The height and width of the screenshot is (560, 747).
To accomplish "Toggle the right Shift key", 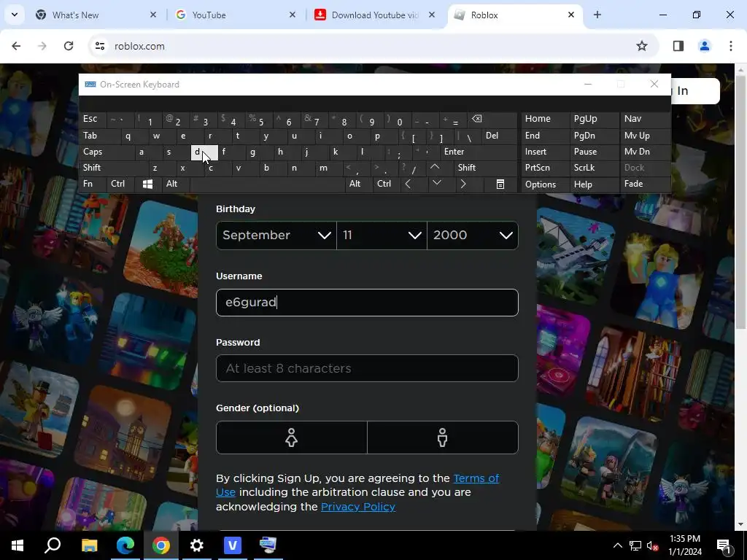I will pyautogui.click(x=485, y=168).
